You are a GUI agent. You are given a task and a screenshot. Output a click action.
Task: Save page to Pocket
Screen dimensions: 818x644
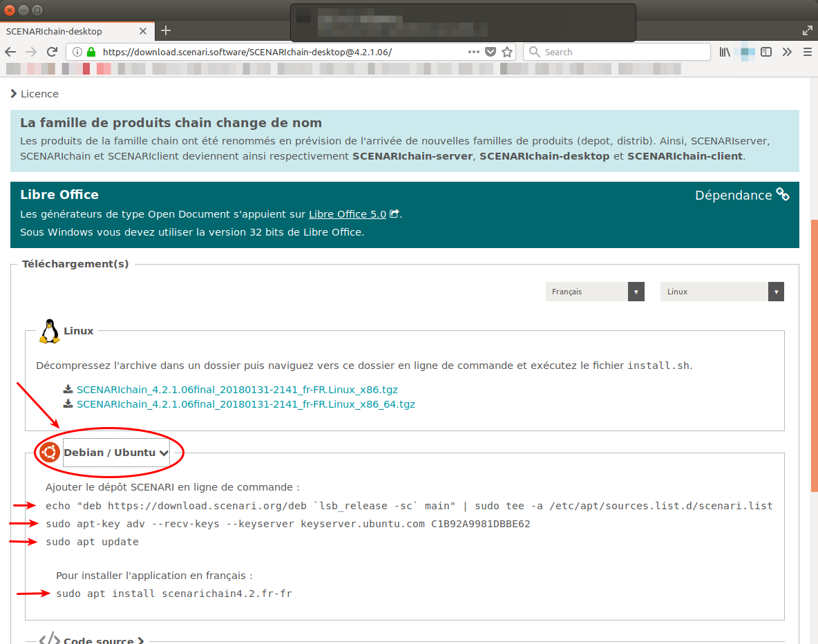(x=491, y=52)
